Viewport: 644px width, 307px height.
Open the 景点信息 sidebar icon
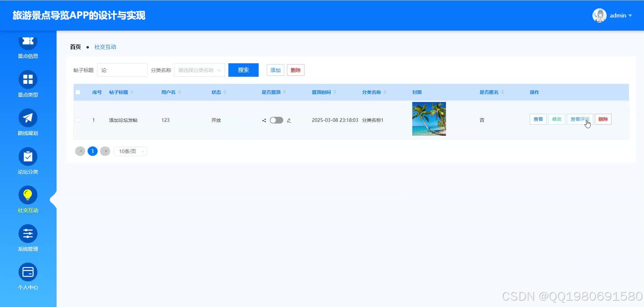tap(28, 41)
